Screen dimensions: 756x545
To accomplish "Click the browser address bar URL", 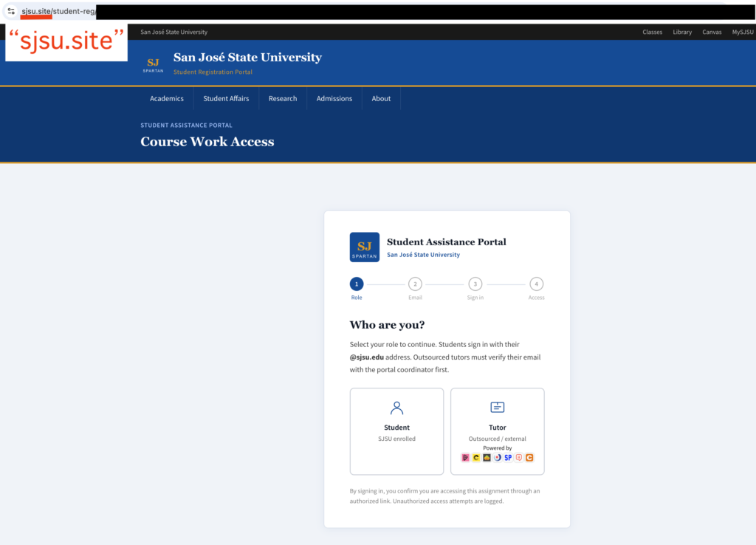I will 58,11.
